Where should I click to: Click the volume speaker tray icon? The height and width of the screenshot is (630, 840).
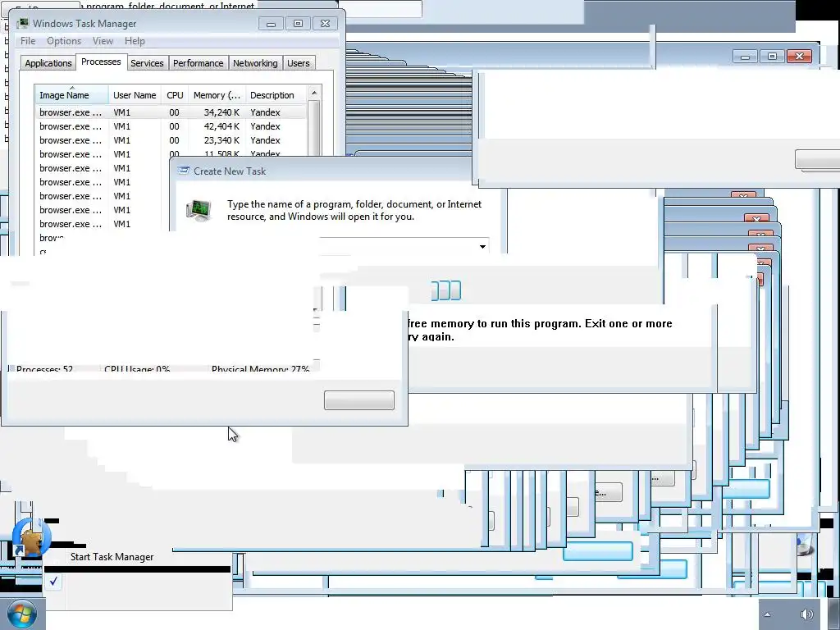tap(806, 614)
